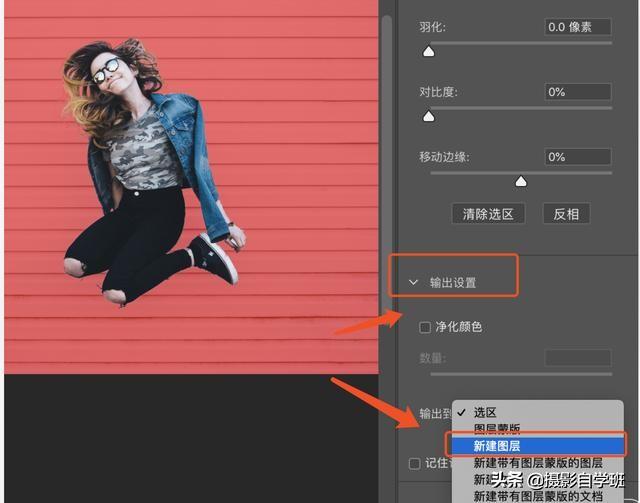Click the 对比度 slider handle
640x503 pixels.
point(429,116)
